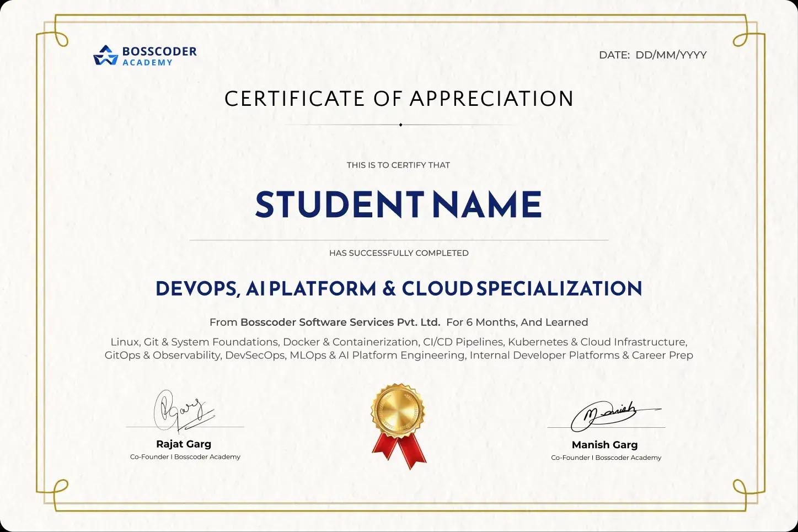Click the "DEVOPS, AI PLATFORM & CLOUD SPECIALIZATION" title
Image resolution: width=798 pixels, height=532 pixels.
399,288
